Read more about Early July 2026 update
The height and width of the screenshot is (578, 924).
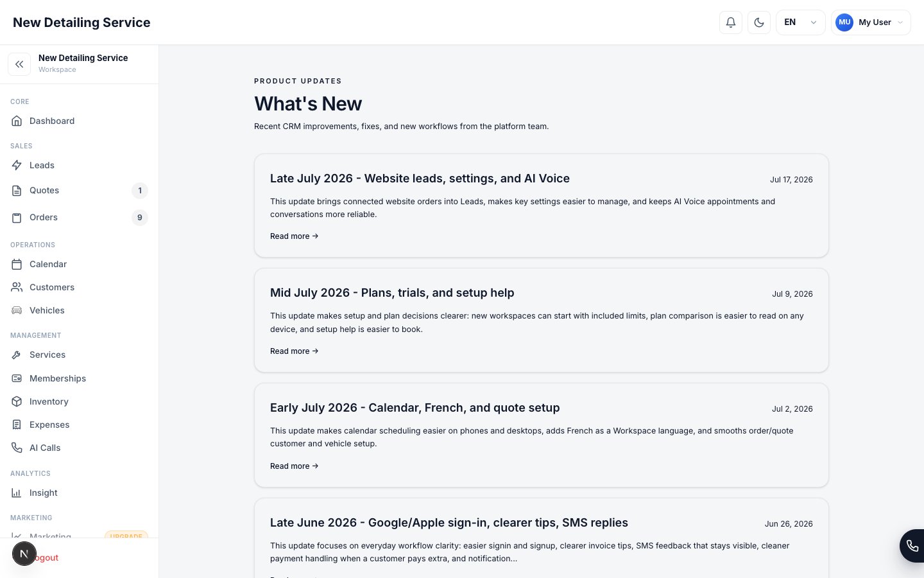295,466
